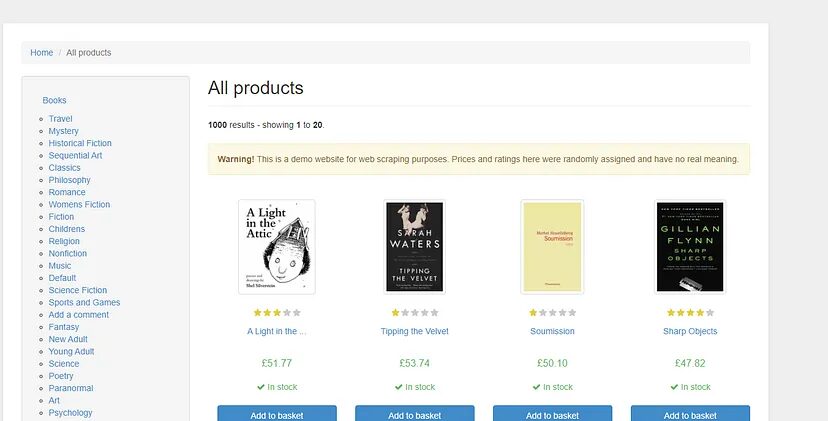Select the Mystery category in sidebar

(63, 131)
